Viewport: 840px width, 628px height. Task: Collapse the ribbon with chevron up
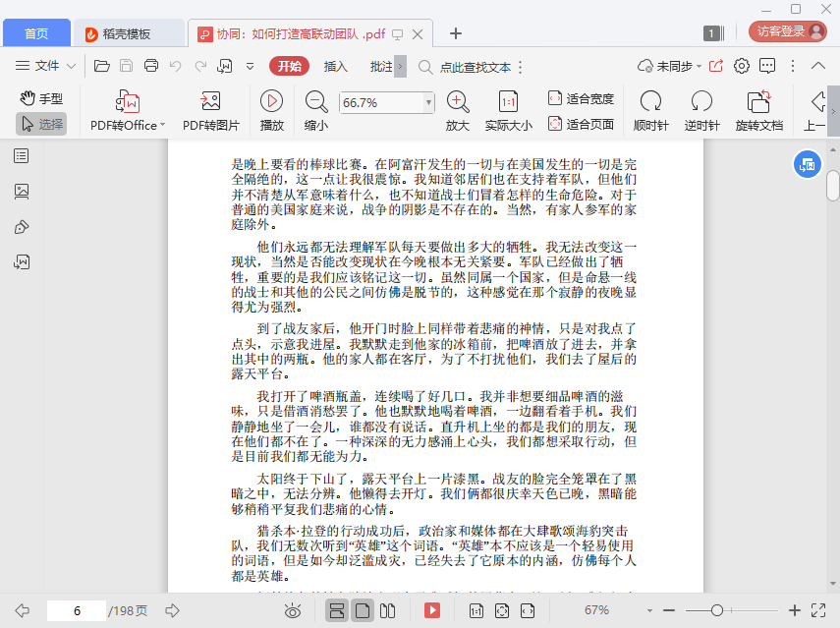point(818,66)
